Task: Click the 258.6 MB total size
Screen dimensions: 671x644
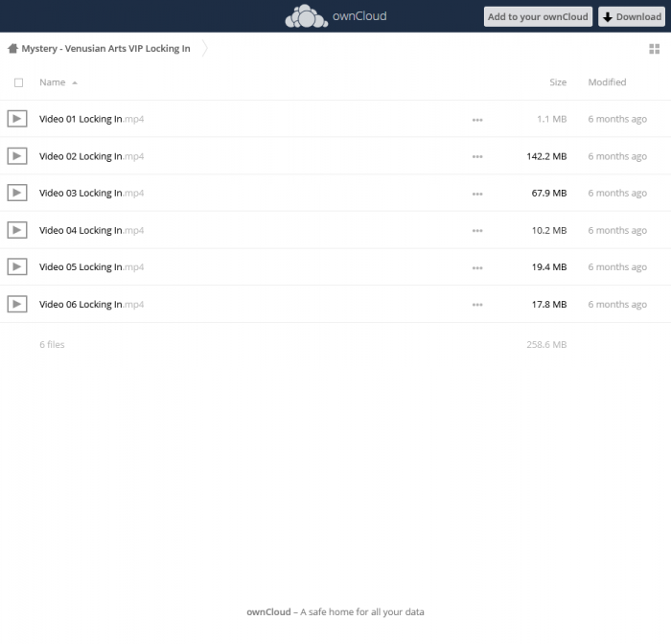Action: coord(546,344)
